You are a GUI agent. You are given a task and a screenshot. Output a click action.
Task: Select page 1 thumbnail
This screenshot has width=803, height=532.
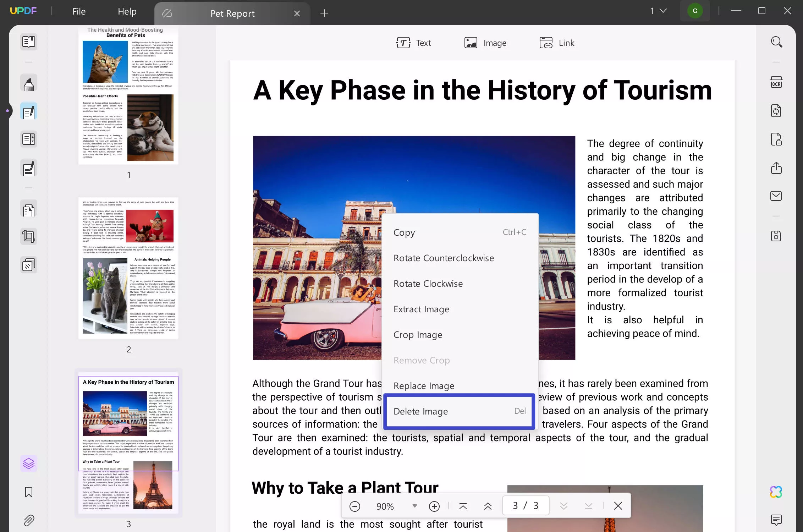point(128,95)
